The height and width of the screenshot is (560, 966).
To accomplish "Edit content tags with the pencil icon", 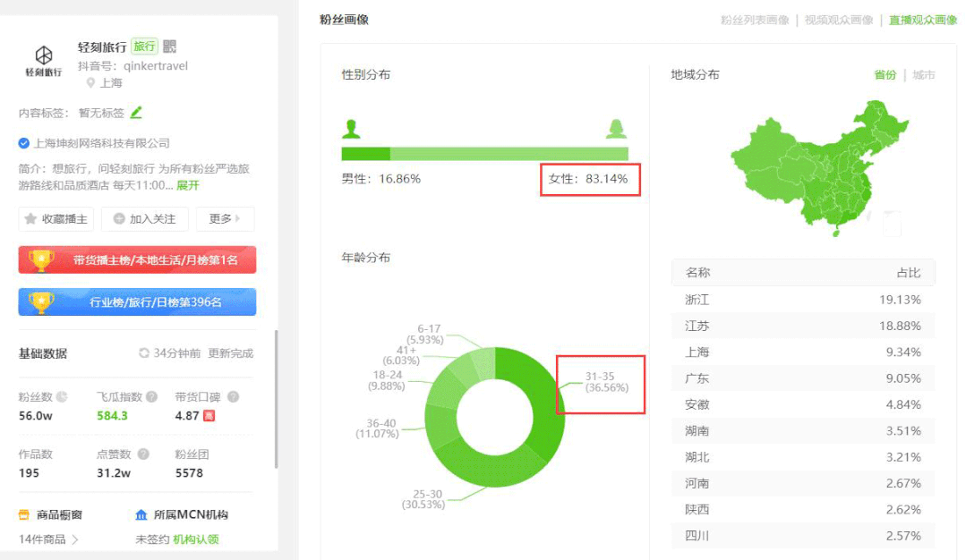I will [x=136, y=112].
